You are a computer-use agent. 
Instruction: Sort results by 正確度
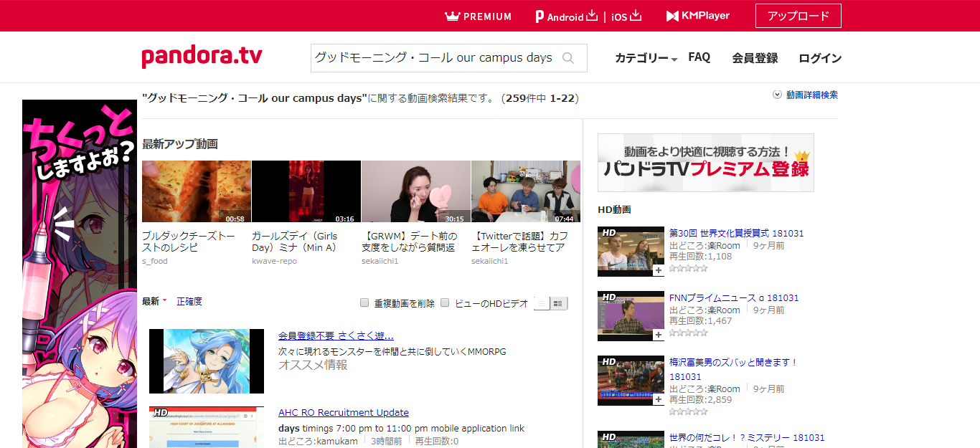pyautogui.click(x=189, y=301)
